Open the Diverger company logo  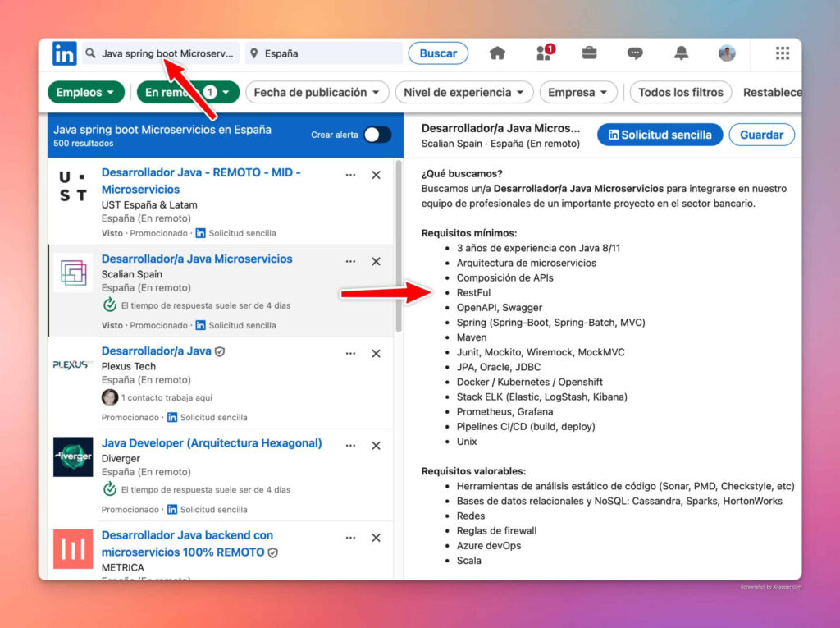tap(73, 457)
